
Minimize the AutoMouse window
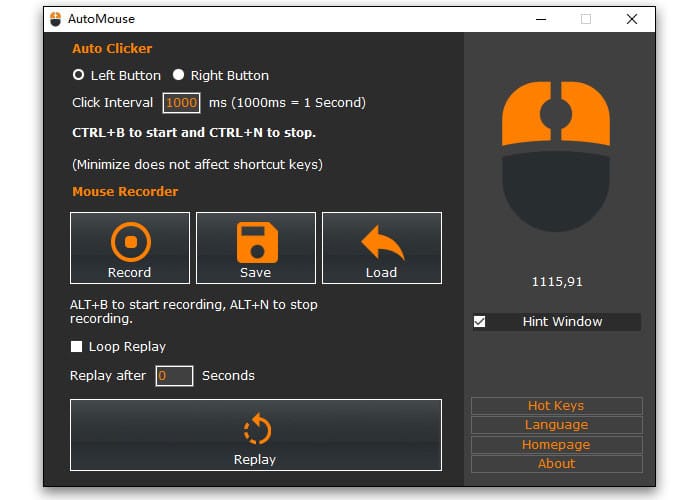(x=541, y=19)
